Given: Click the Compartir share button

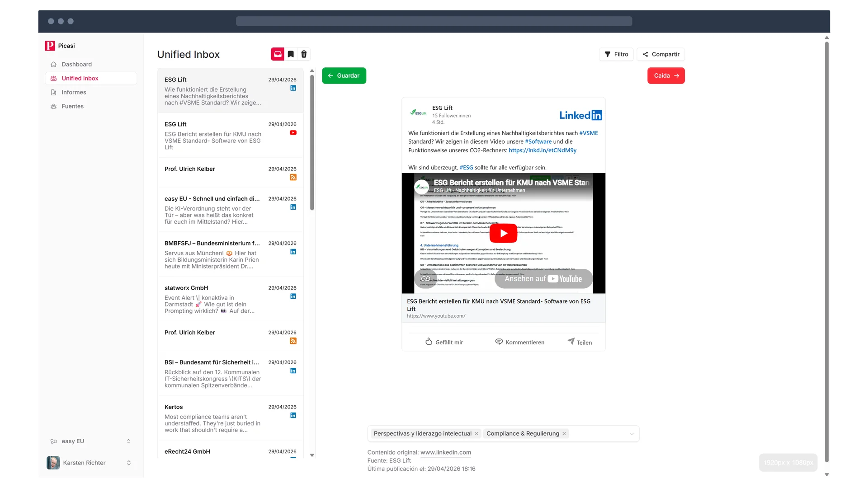Looking at the screenshot, I should [661, 54].
